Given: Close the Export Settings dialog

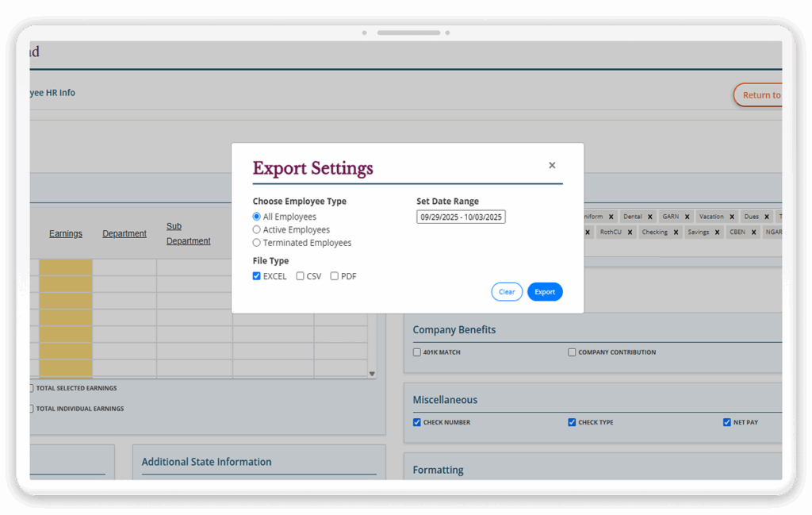Looking at the screenshot, I should coord(552,166).
